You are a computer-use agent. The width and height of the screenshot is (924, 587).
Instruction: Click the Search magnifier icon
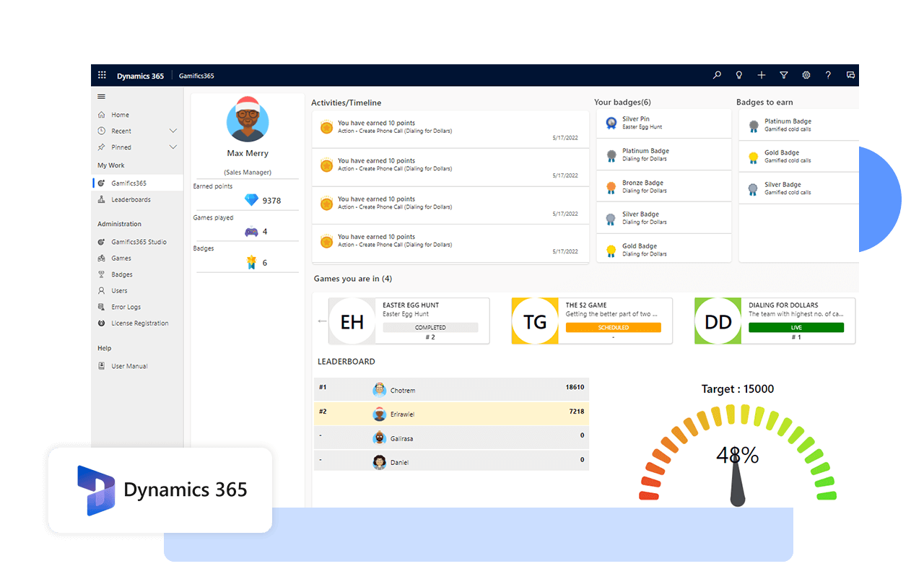pyautogui.click(x=716, y=75)
